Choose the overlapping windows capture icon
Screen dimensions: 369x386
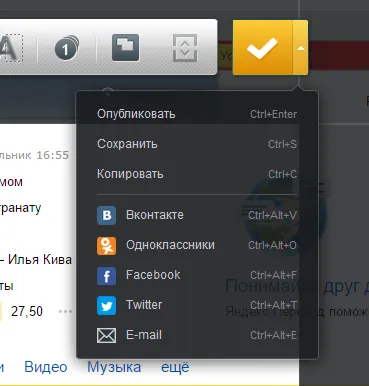[125, 48]
